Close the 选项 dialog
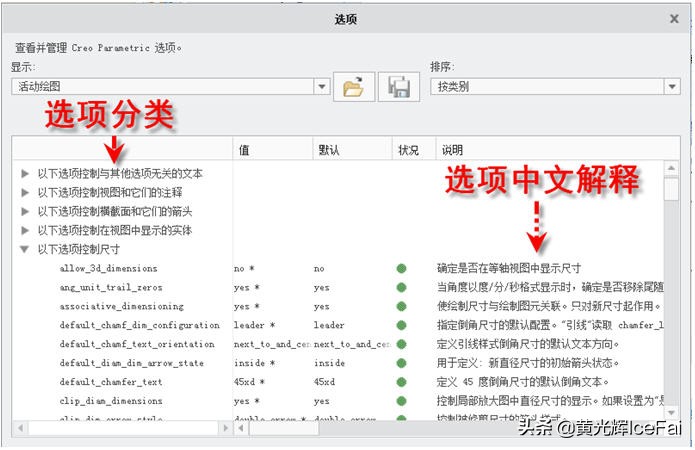695x450 pixels. tap(674, 19)
